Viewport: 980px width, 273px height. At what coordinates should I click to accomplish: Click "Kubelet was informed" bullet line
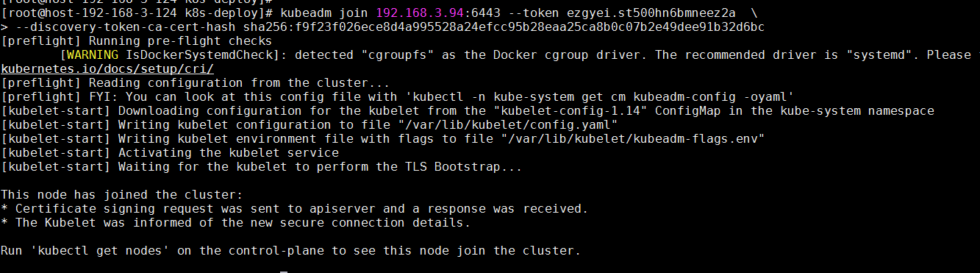(235, 222)
